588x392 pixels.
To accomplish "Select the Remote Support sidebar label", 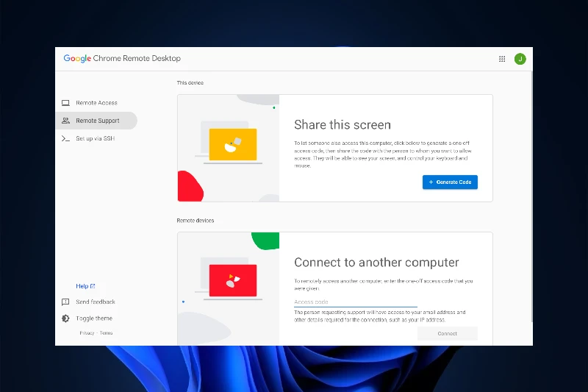I will (98, 121).
